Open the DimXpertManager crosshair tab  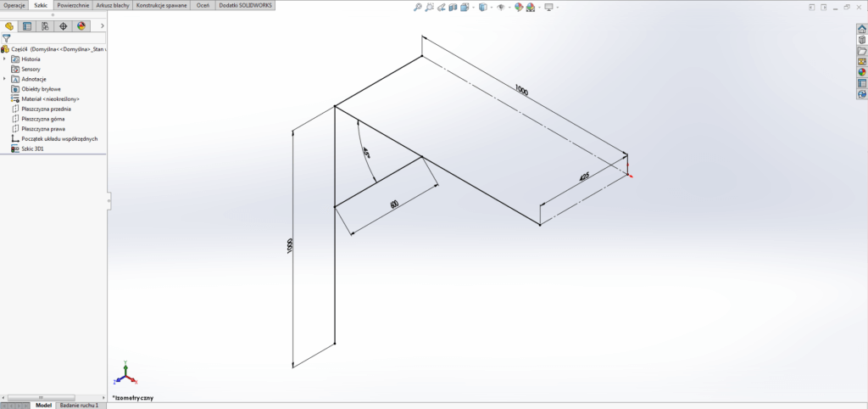pos(63,26)
